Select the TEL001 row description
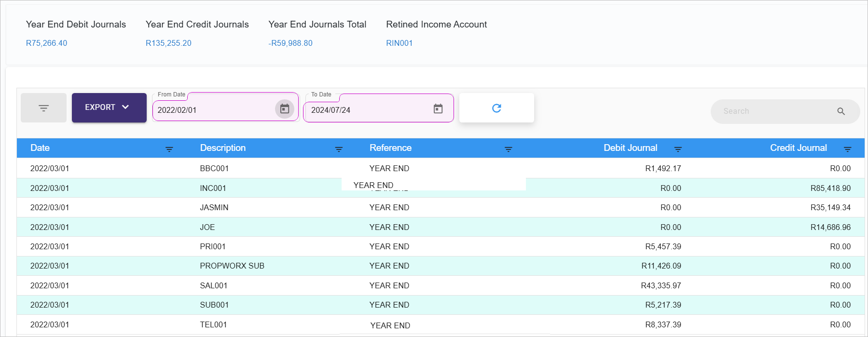This screenshot has height=337, width=868. [213, 324]
